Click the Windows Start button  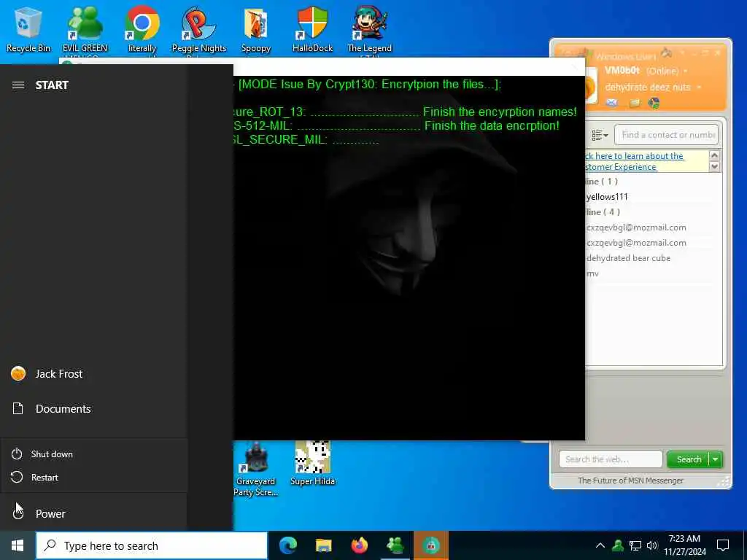click(18, 545)
